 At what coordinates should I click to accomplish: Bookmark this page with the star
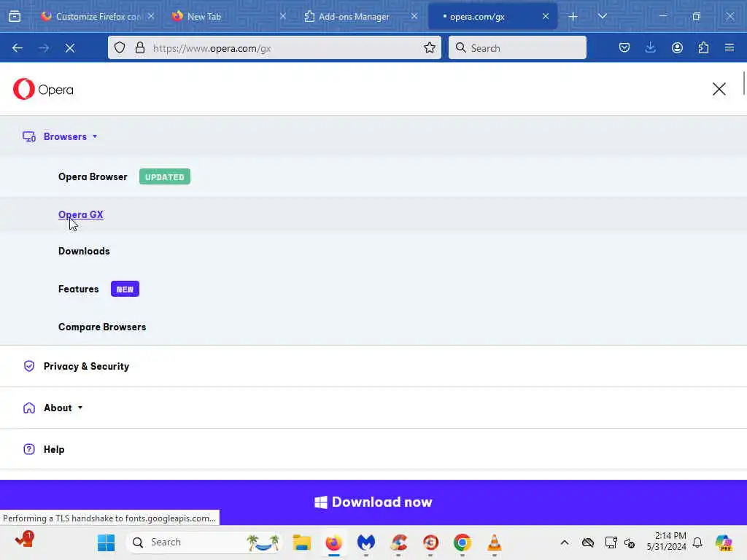tap(429, 47)
